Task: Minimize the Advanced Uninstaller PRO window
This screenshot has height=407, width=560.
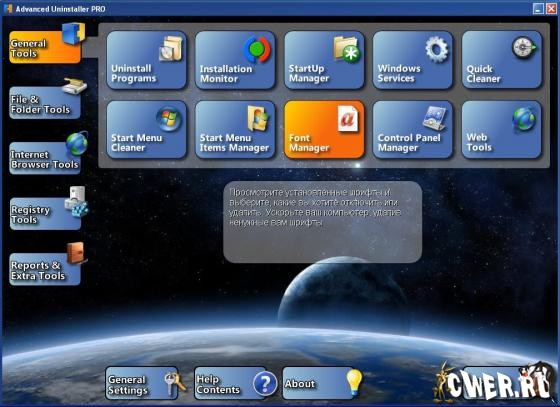Action: [x=538, y=9]
